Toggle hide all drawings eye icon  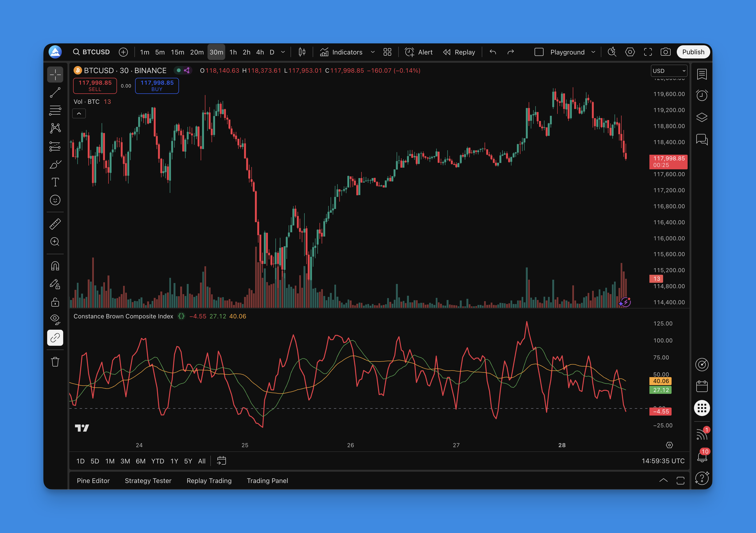click(55, 319)
